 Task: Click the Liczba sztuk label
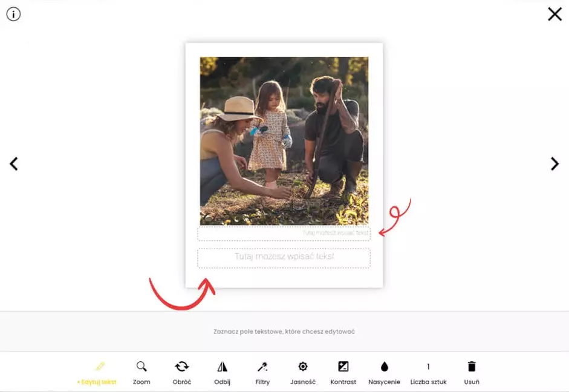429,382
